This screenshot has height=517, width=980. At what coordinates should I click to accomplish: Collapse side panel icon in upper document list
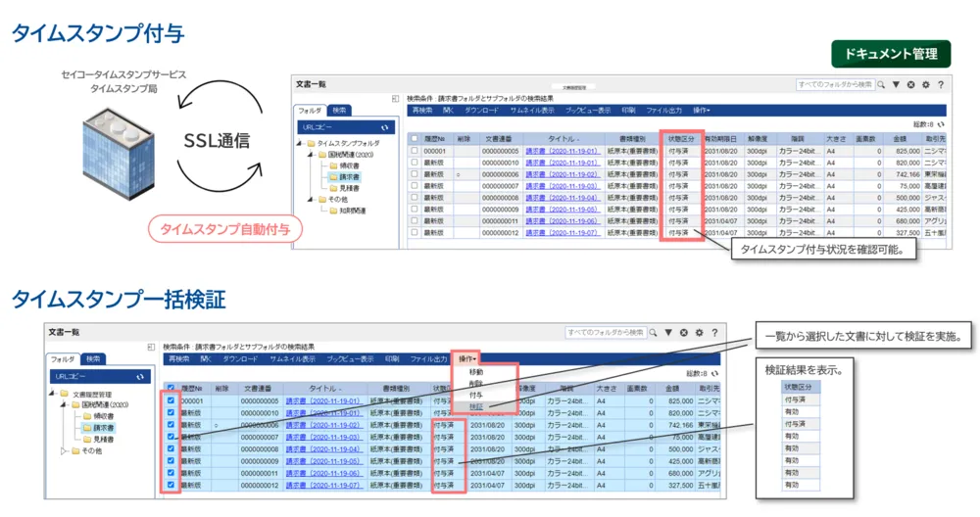(395, 99)
